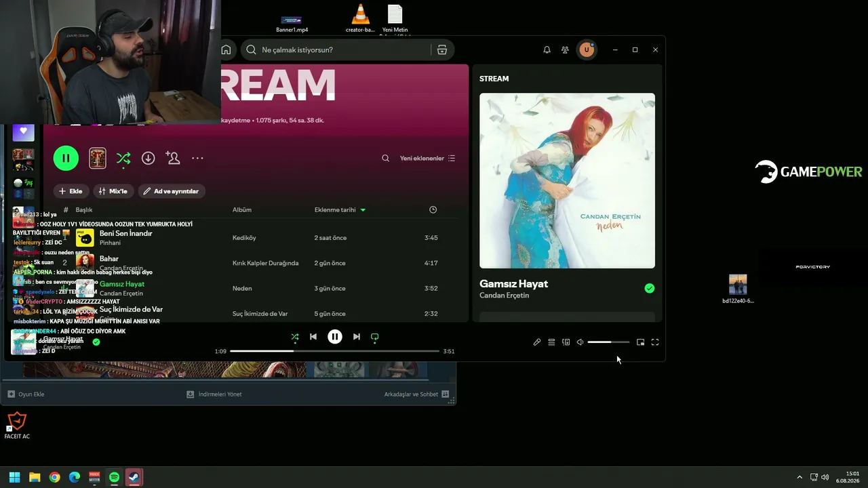Viewport: 868px width, 488px height.
Task: Open the Spotify user profile avatar menu
Action: [x=587, y=49]
